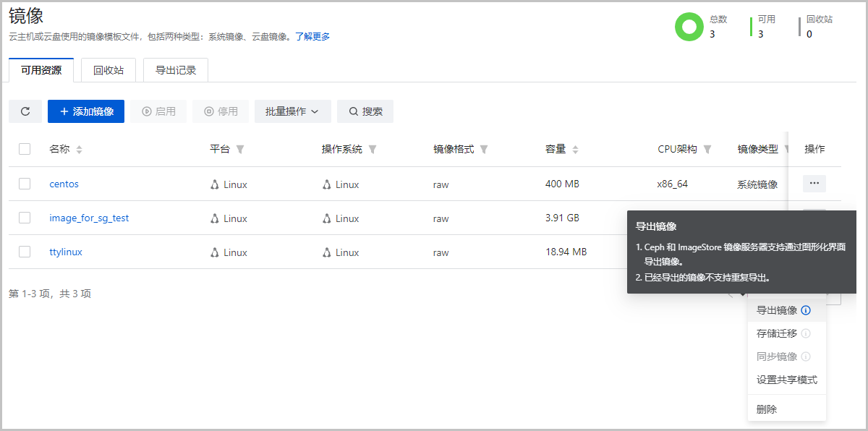The height and width of the screenshot is (431, 868).
Task: Open the 批量操作 dropdown
Action: pyautogui.click(x=292, y=111)
